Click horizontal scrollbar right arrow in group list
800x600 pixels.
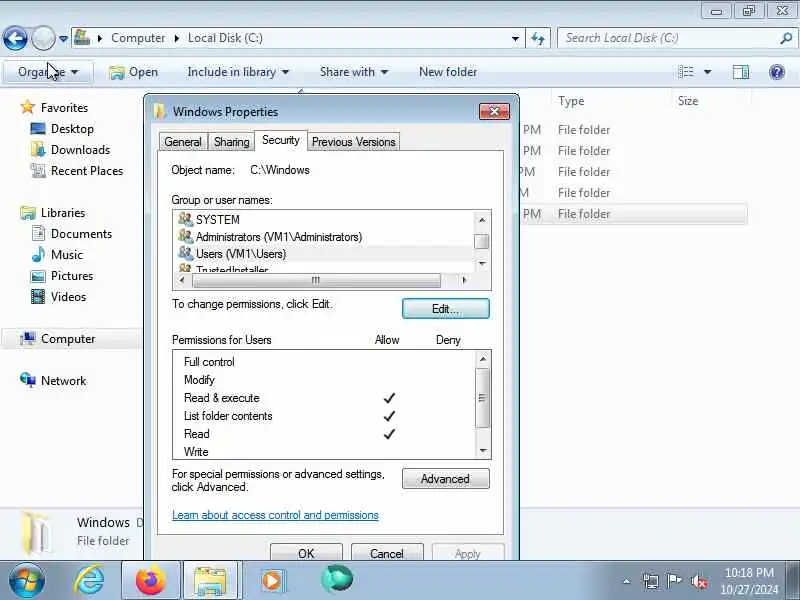464,280
